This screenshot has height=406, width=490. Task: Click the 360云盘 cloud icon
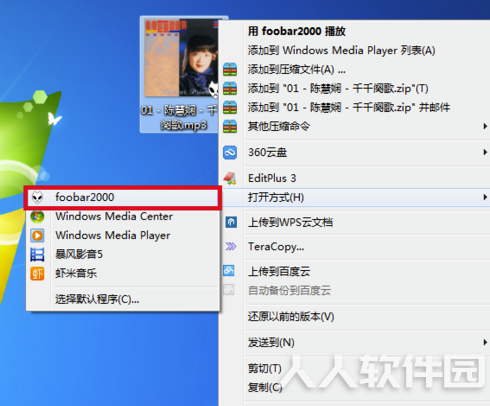(230, 153)
